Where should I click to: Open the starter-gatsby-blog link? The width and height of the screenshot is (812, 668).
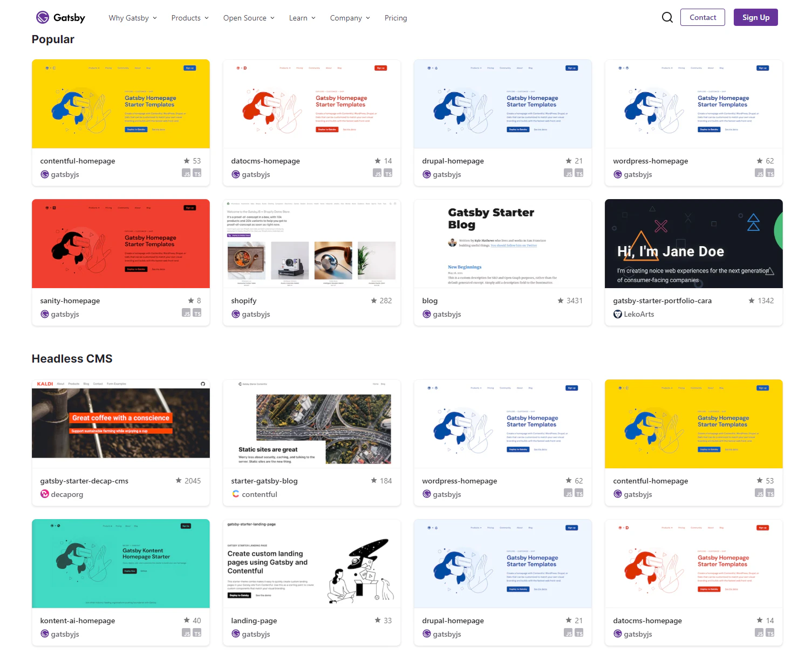pos(264,481)
